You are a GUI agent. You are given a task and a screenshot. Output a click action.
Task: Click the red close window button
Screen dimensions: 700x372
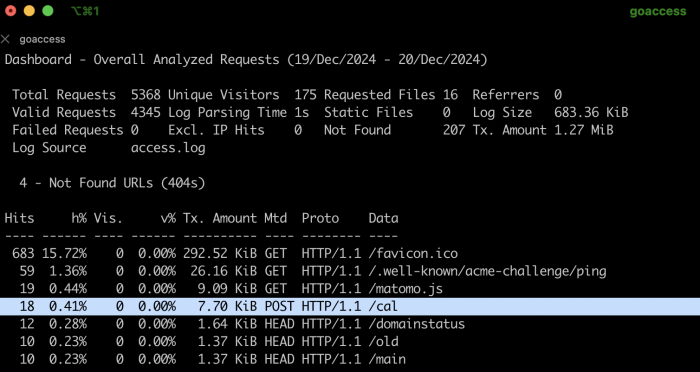(x=10, y=11)
